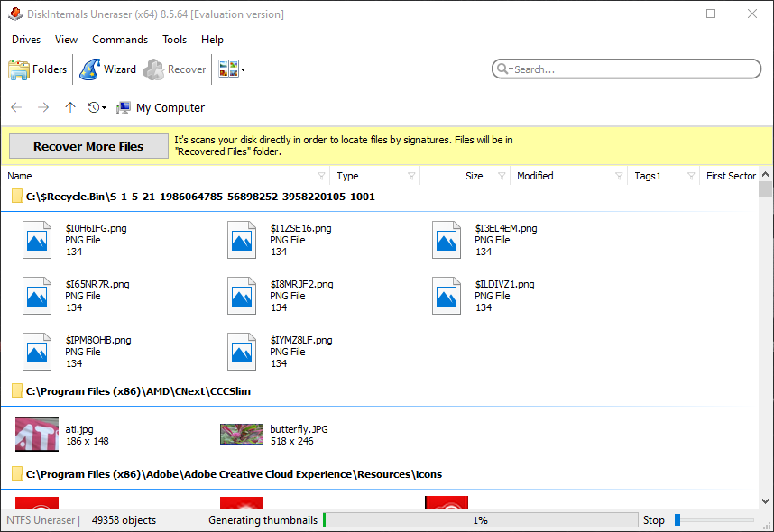Click the thumbnail generation progress bar

coord(480,520)
